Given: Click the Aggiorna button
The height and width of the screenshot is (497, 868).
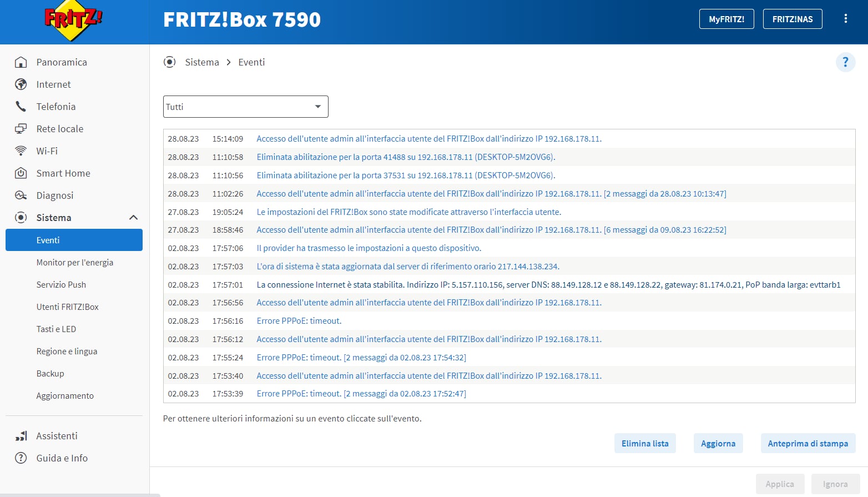Looking at the screenshot, I should [718, 443].
